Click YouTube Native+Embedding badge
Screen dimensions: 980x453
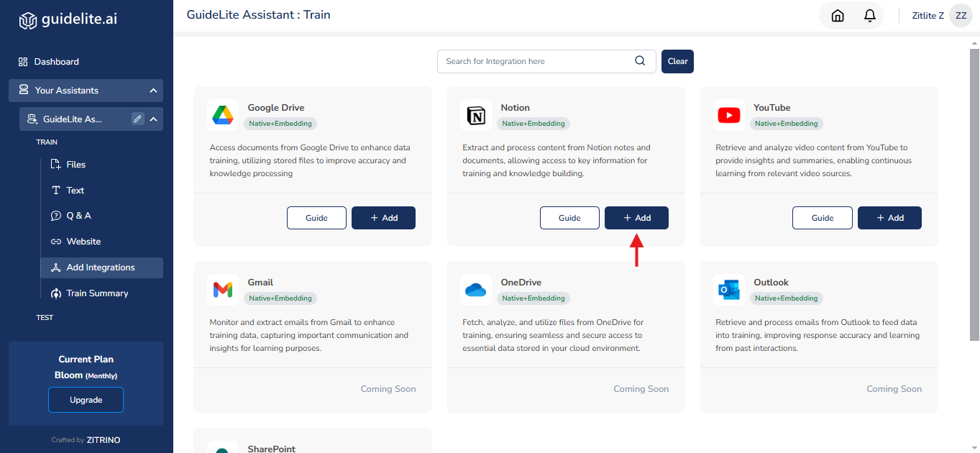[787, 124]
